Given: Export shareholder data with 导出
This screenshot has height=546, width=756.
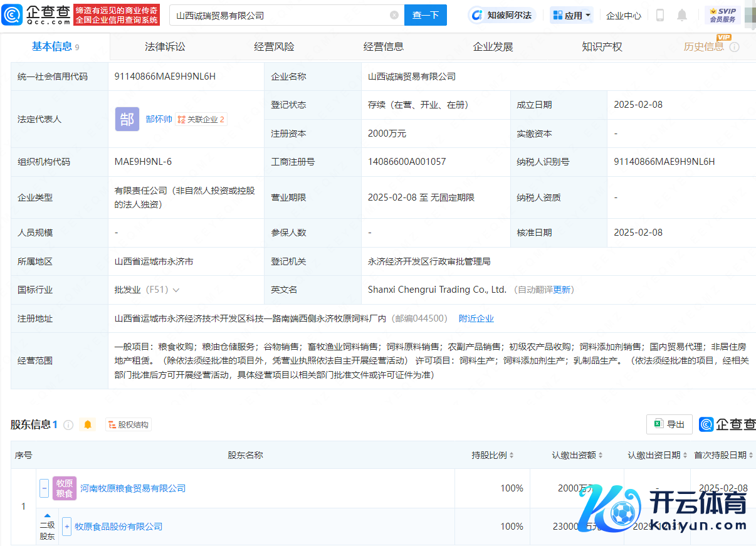Looking at the screenshot, I should [x=669, y=424].
